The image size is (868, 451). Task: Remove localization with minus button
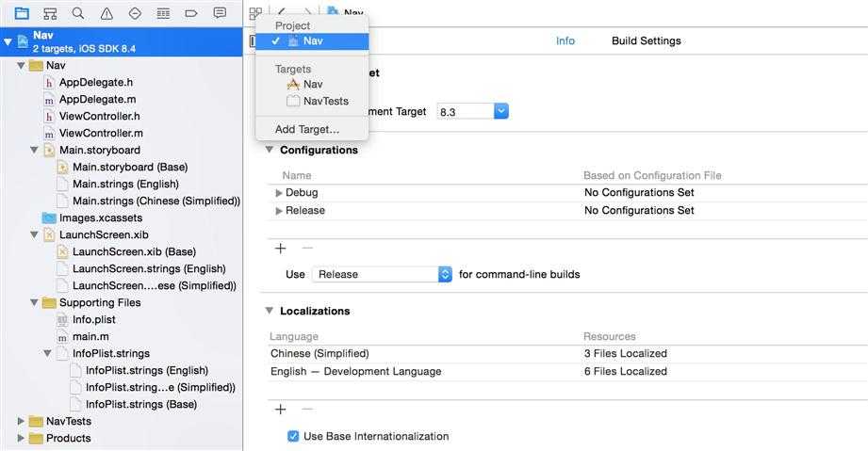pyautogui.click(x=307, y=410)
